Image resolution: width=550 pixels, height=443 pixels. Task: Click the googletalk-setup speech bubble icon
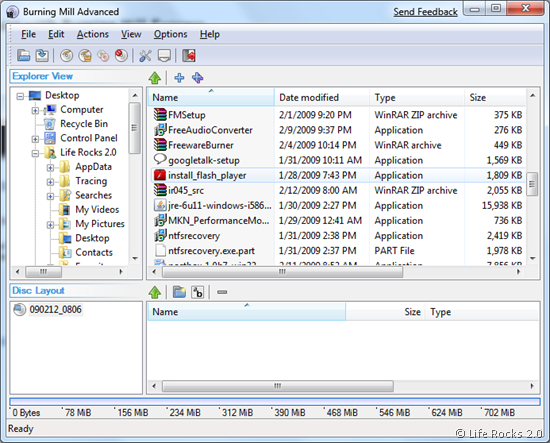coord(160,160)
